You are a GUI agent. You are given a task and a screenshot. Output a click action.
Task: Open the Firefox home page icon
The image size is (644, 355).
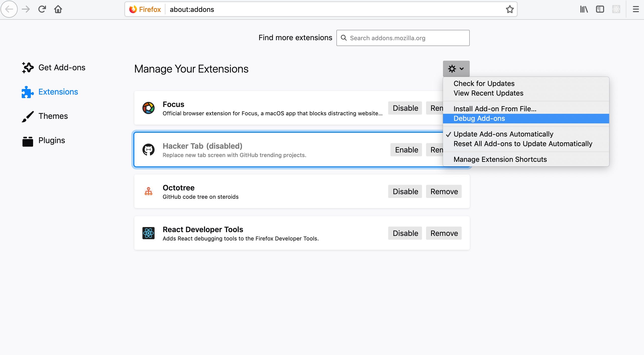click(x=58, y=9)
